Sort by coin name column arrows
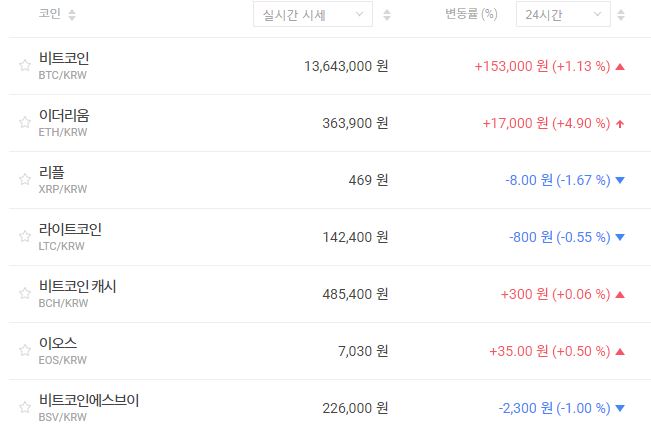651x429 pixels. (71, 15)
